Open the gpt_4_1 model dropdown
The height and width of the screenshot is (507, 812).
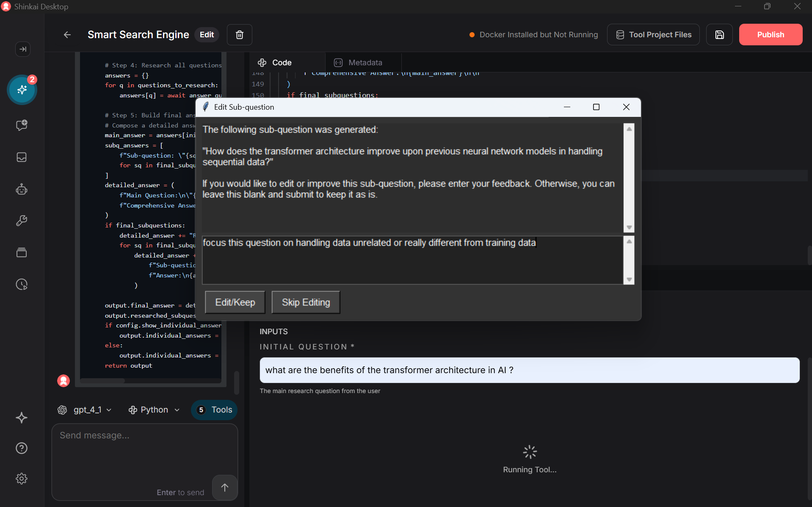(x=85, y=410)
